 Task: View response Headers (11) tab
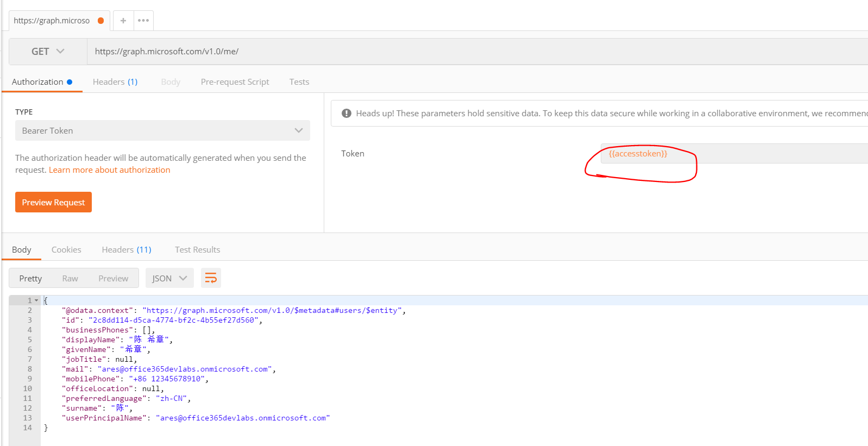tap(127, 250)
